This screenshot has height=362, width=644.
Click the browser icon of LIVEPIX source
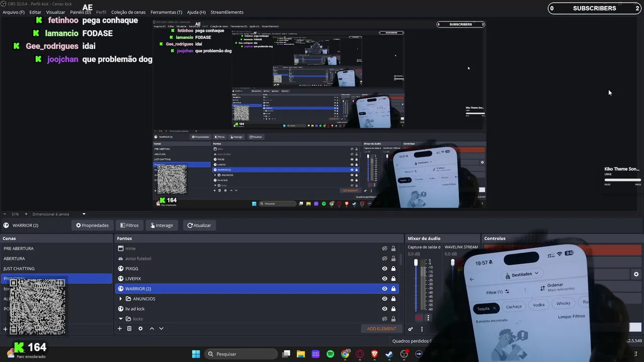121,279
